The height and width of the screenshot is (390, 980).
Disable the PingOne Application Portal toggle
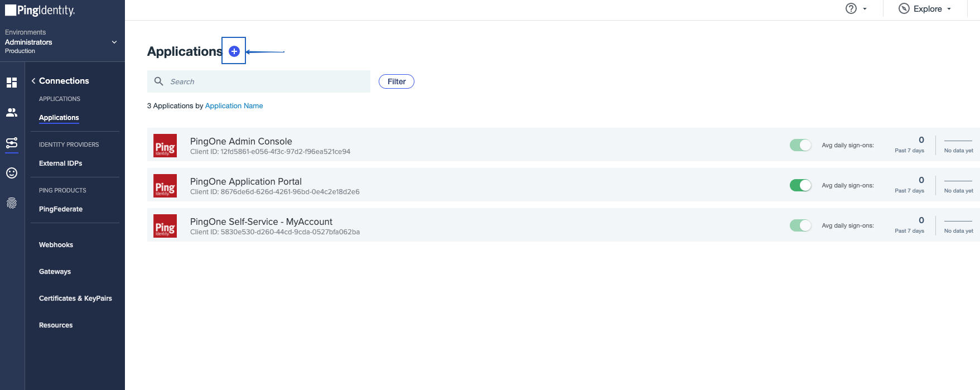coord(800,185)
